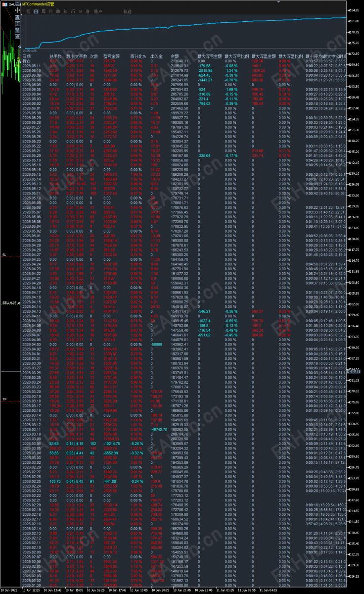Click the keyboard grid icon in side toolbar
364x594 pixels.
[x=17, y=30]
